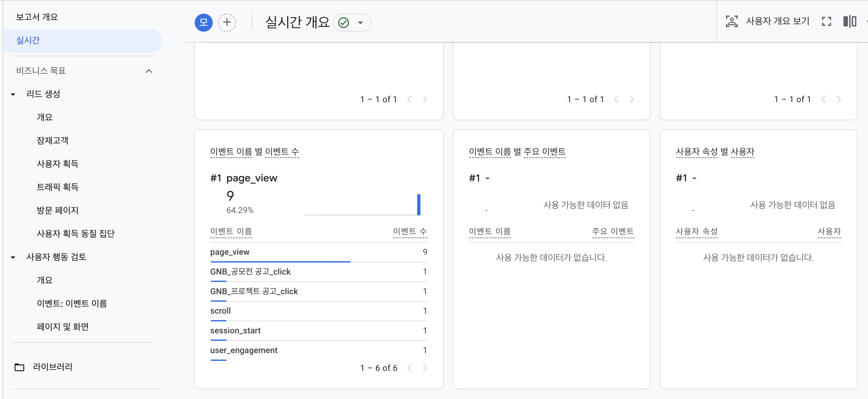Viewport: 868px width, 399px height.
Task: Enter fullscreen with the expand icon
Action: tap(826, 22)
